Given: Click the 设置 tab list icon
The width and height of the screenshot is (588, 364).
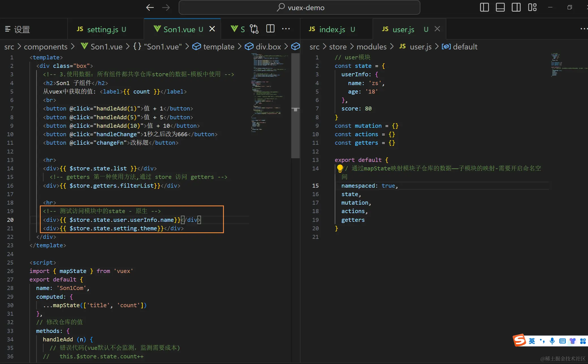Looking at the screenshot, I should tap(8, 29).
